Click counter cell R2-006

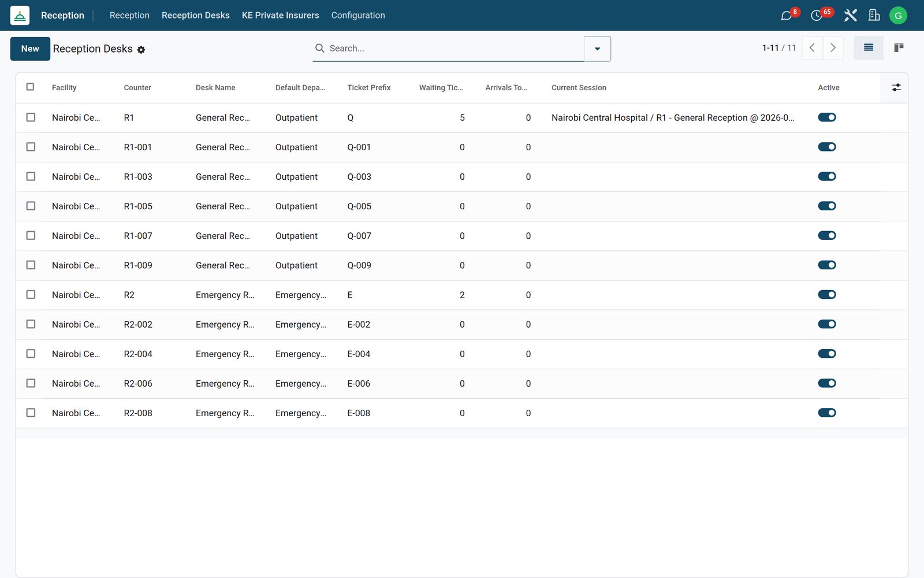coord(138,384)
